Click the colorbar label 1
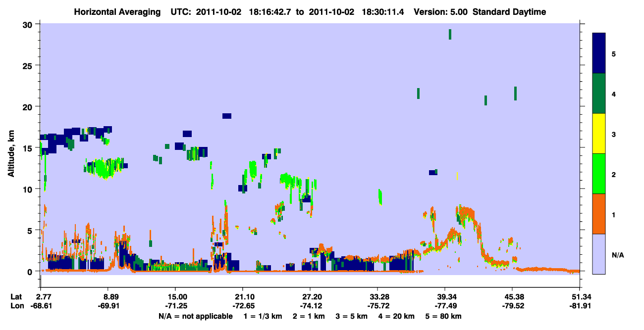The height and width of the screenshot is (330, 644). tap(614, 214)
